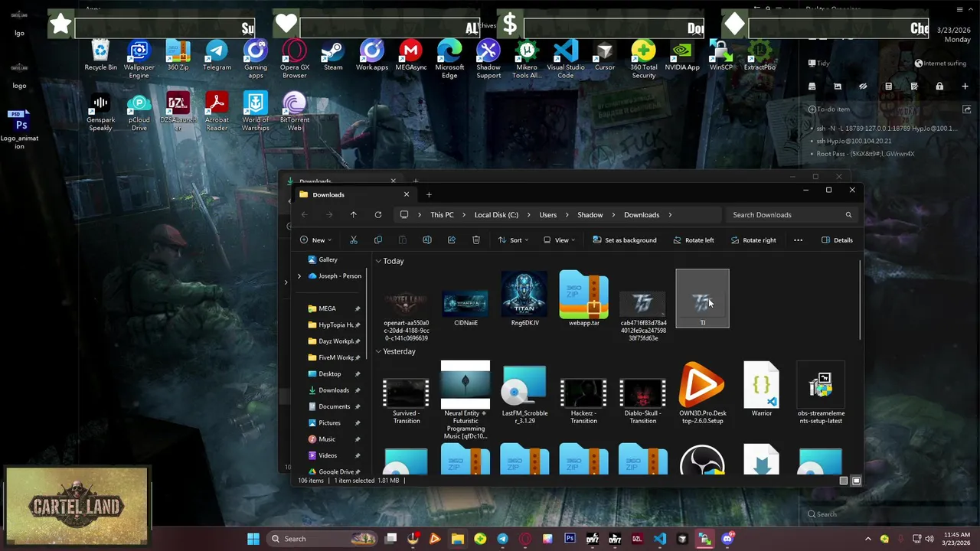Click the Rotate left button
This screenshot has height=551, width=980.
click(694, 240)
